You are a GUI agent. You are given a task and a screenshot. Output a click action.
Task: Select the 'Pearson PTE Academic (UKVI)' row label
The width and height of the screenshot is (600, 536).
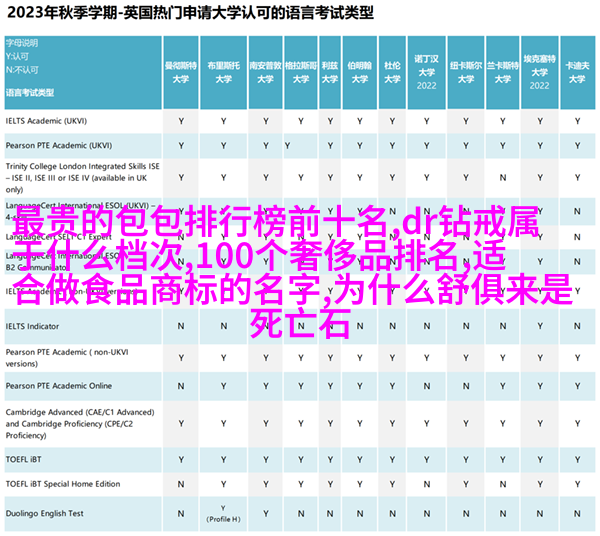coord(59,146)
